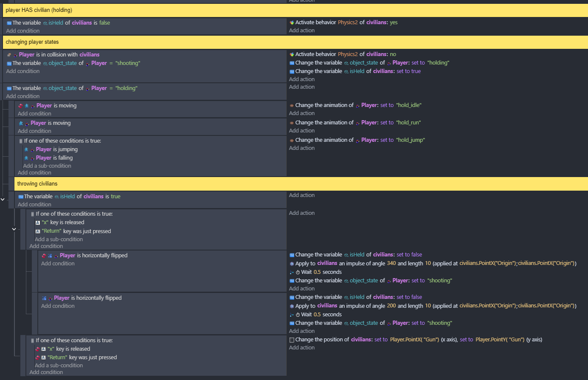Click the variable icon for isHeld is false condition
The width and height of the screenshot is (588, 380).
[x=9, y=23]
